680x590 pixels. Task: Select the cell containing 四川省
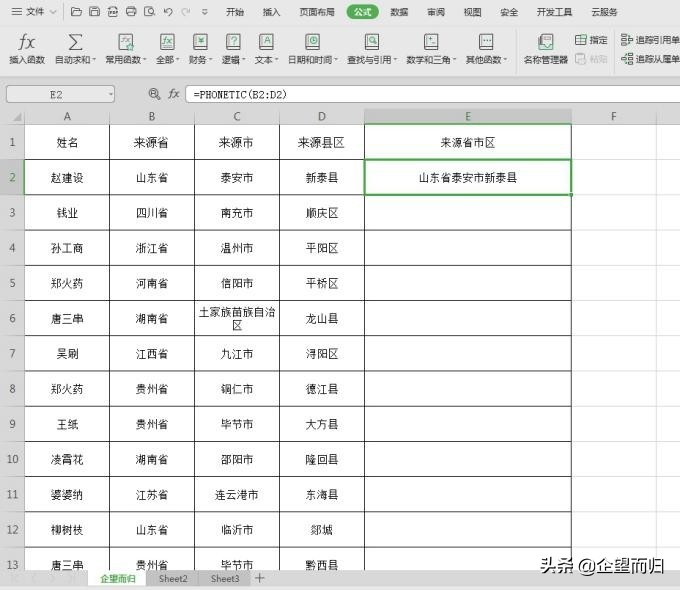152,213
